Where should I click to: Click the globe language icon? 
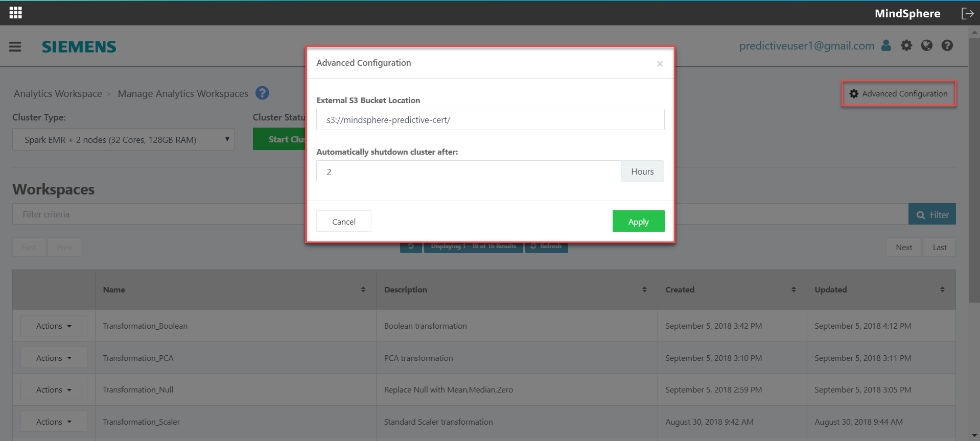coord(927,45)
